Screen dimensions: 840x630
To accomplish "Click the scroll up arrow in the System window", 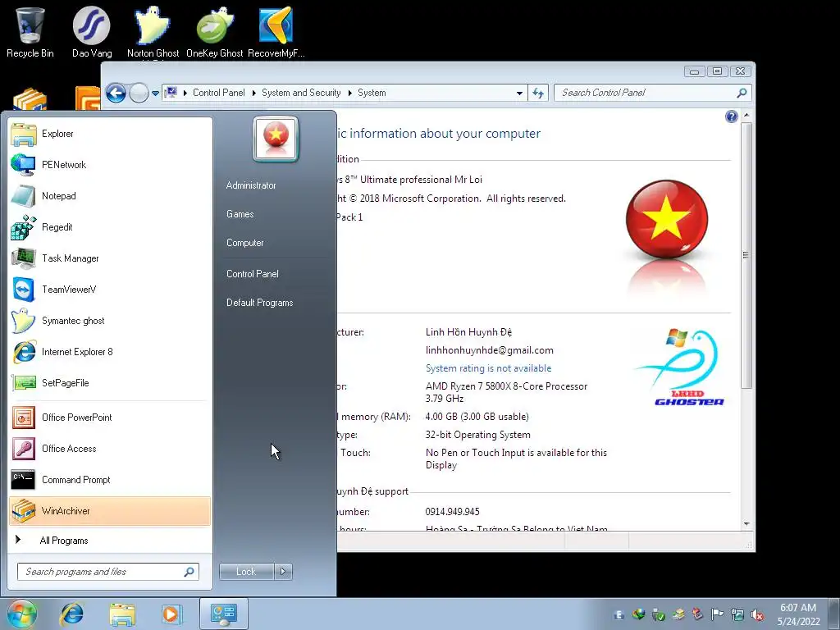I will point(746,116).
